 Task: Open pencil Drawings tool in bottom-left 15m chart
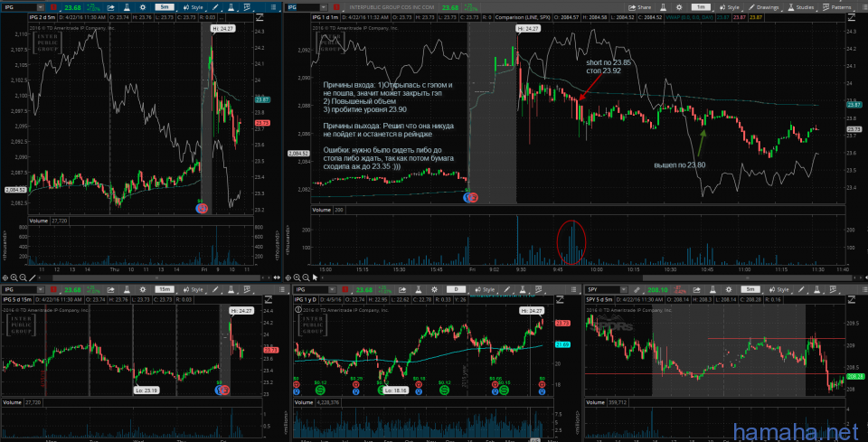click(x=215, y=290)
